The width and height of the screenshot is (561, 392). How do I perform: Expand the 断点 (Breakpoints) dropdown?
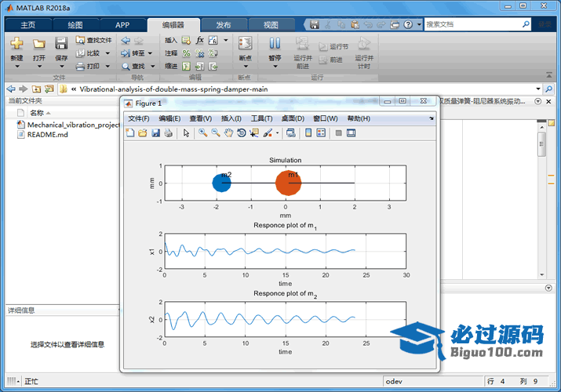[x=246, y=67]
